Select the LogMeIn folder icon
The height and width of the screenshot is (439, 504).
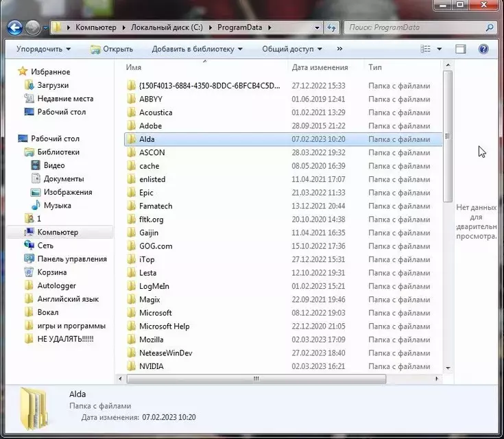coord(131,286)
